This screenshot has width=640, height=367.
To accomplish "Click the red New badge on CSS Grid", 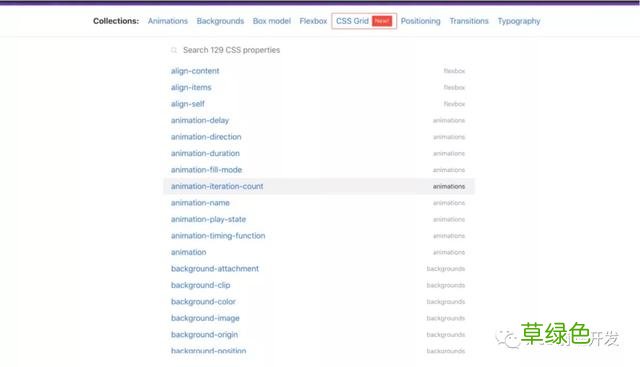I will point(382,21).
